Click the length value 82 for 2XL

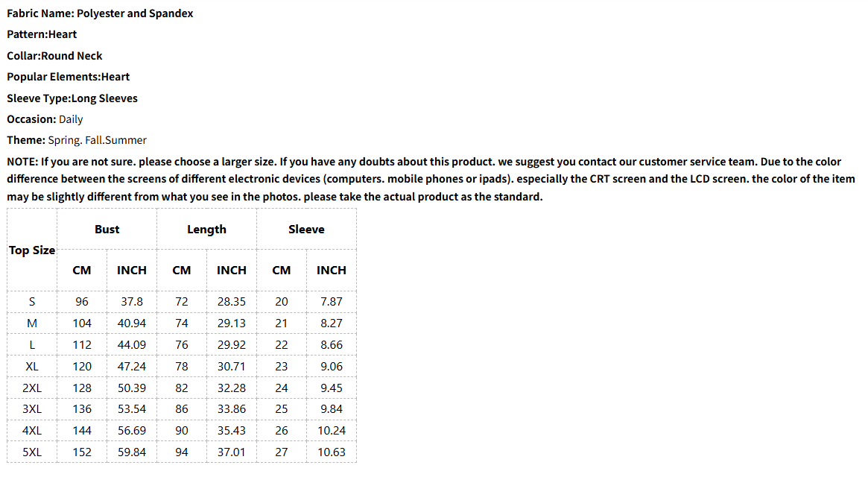click(182, 388)
